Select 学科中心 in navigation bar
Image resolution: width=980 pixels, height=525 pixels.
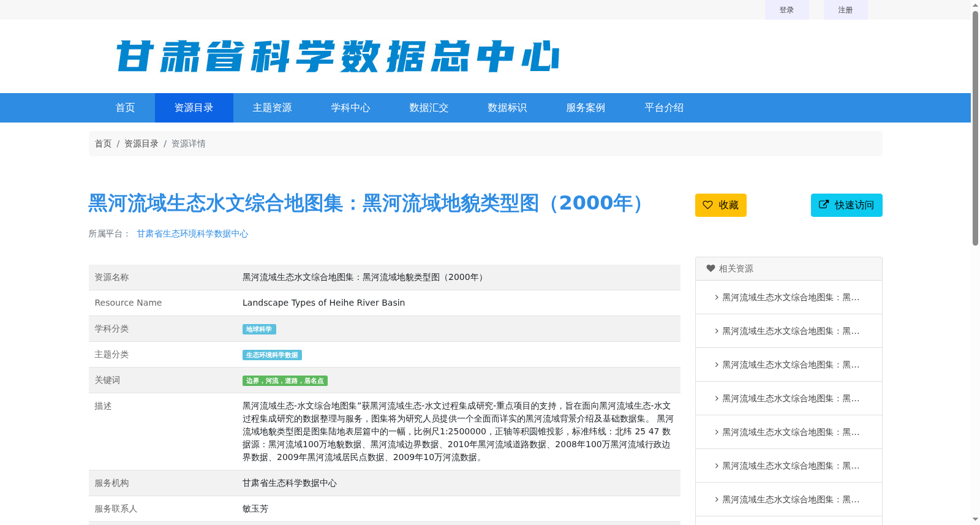(351, 108)
